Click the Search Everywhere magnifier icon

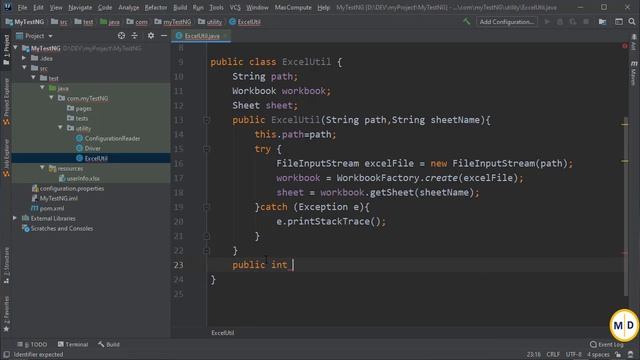632,22
